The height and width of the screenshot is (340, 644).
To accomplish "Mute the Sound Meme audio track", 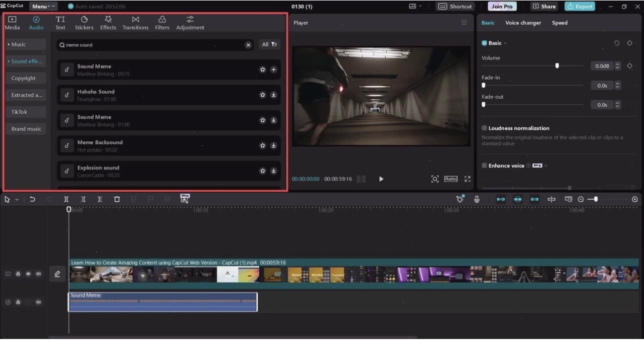I will (38, 302).
